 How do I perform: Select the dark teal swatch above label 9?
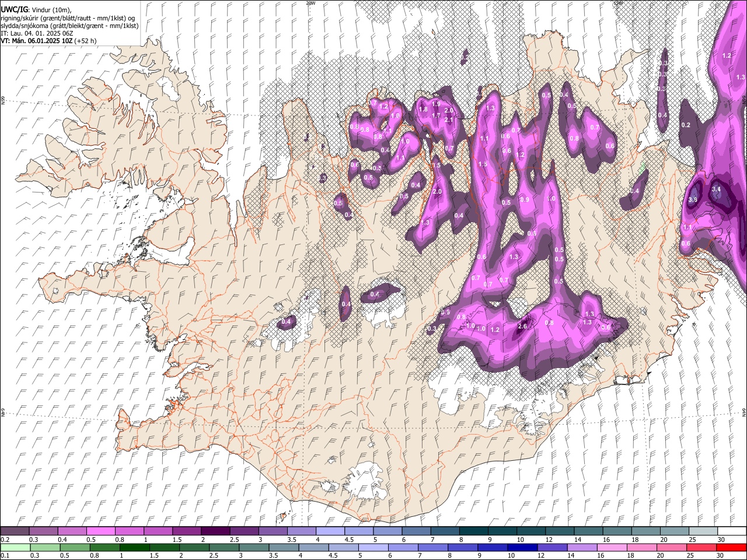(x=474, y=531)
